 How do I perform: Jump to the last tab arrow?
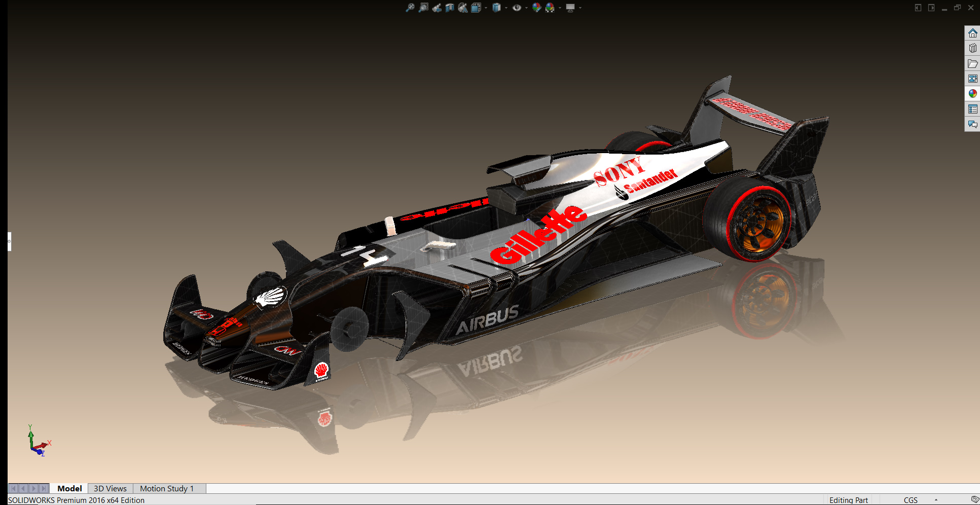(44, 488)
